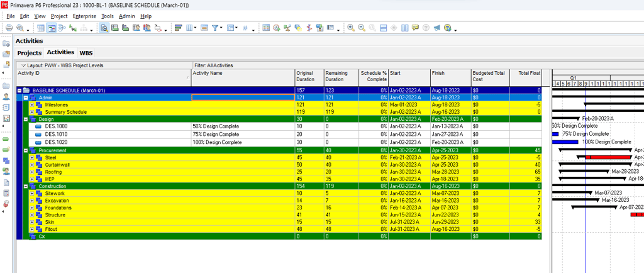Screen dimensions: 644x273
Task: Collapse the Admin WBS group
Action: pos(25,97)
